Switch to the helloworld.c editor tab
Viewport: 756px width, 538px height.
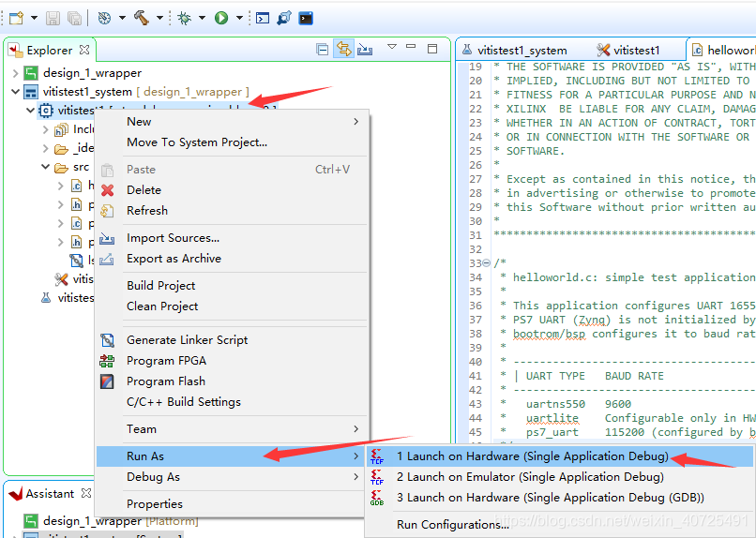[x=723, y=50]
